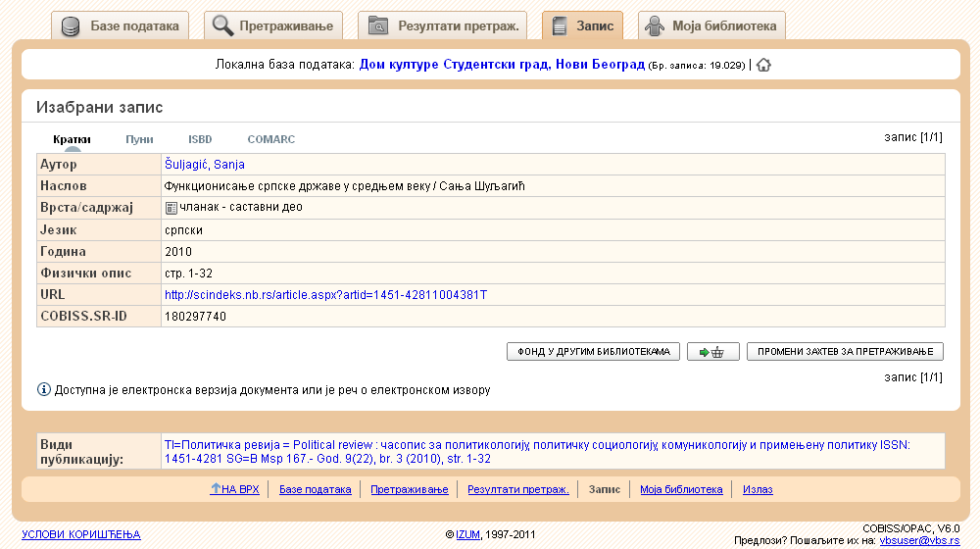Click the language value српски

[184, 230]
